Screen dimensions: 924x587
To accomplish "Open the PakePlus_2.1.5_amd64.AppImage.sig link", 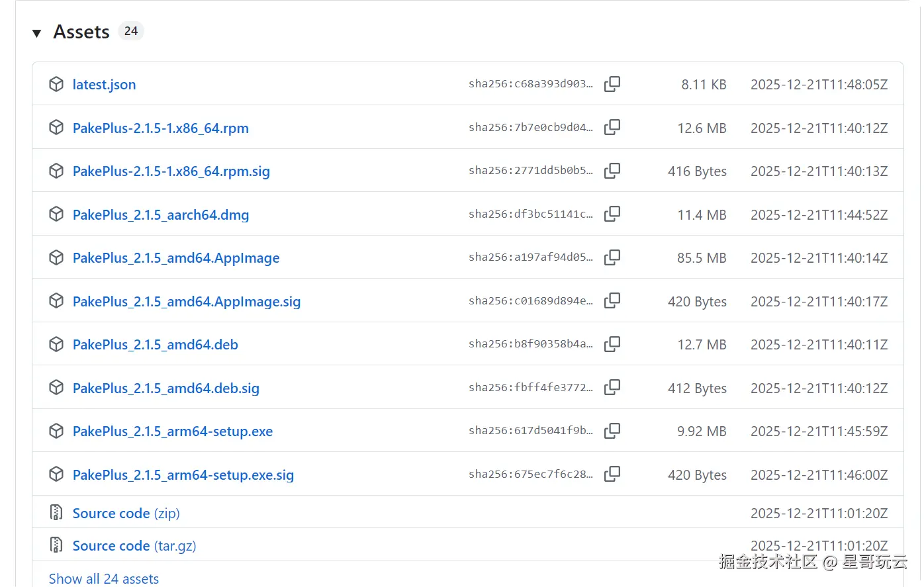I will [187, 302].
